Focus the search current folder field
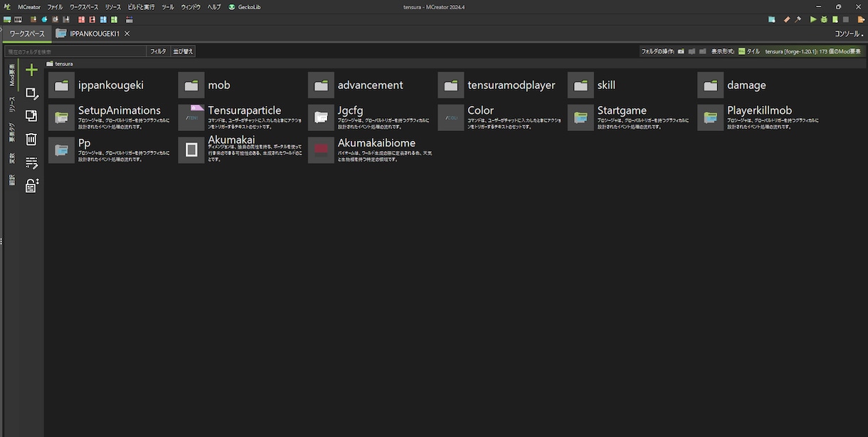Image resolution: width=868 pixels, height=437 pixels. (75, 51)
